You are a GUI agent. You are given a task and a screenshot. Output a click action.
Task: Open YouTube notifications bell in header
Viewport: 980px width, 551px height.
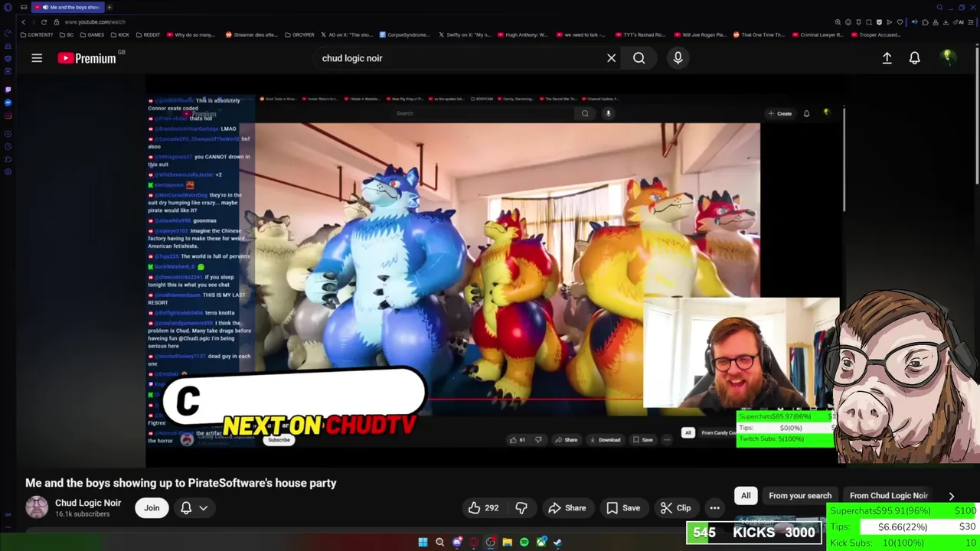click(914, 58)
